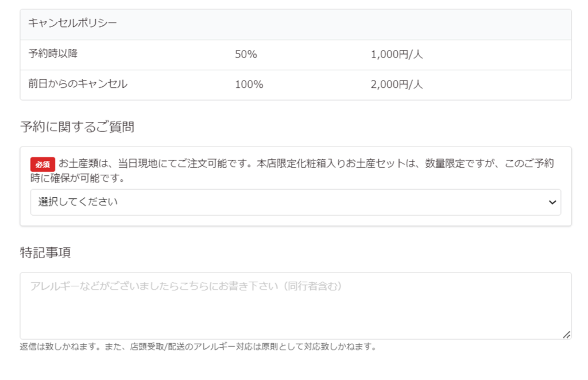This screenshot has width=588, height=380.
Task: Click the 2,000円/人 fee cell
Action: 397,85
